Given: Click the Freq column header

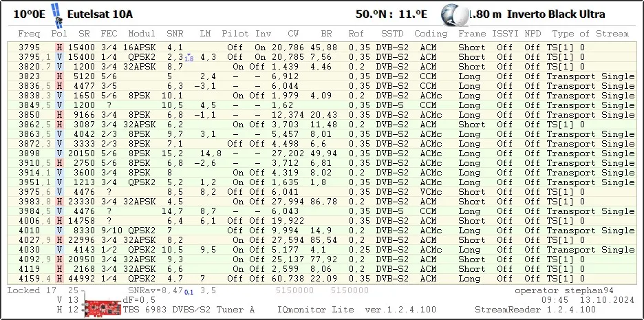Looking at the screenshot, I should [30, 33].
